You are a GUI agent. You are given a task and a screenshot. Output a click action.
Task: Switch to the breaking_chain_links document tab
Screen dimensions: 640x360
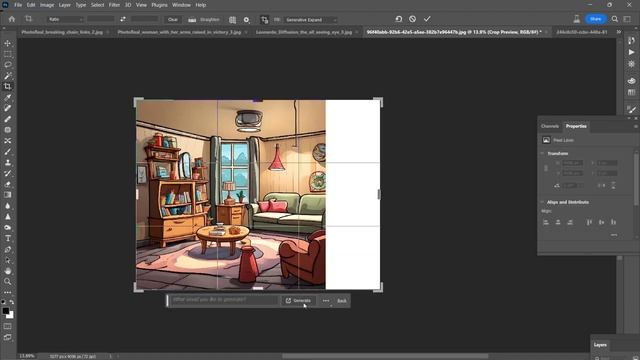pyautogui.click(x=62, y=32)
